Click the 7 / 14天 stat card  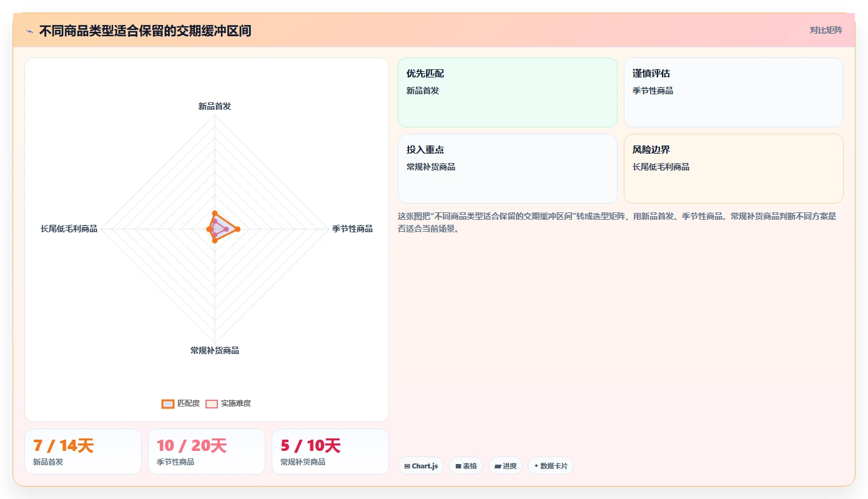83,452
